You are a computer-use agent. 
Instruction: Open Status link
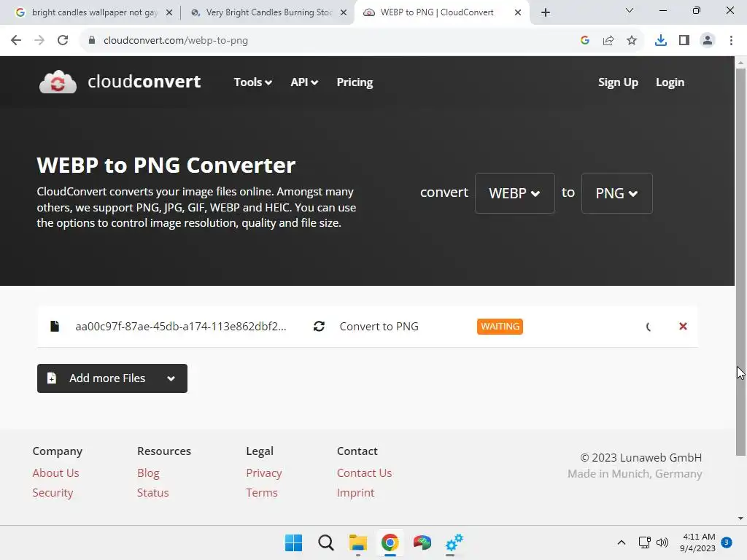pos(153,493)
